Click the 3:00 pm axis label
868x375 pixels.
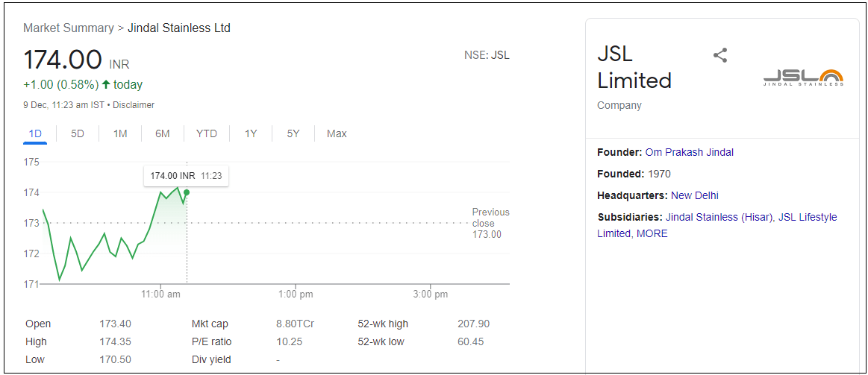430,294
